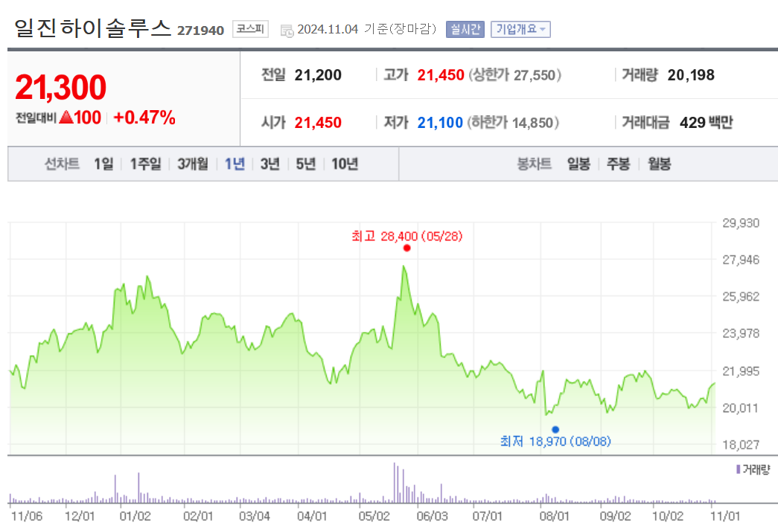Image resolution: width=778 pixels, height=532 pixels.
Task: Click the 하한가 14,850 lower limit text
Action: (514, 123)
